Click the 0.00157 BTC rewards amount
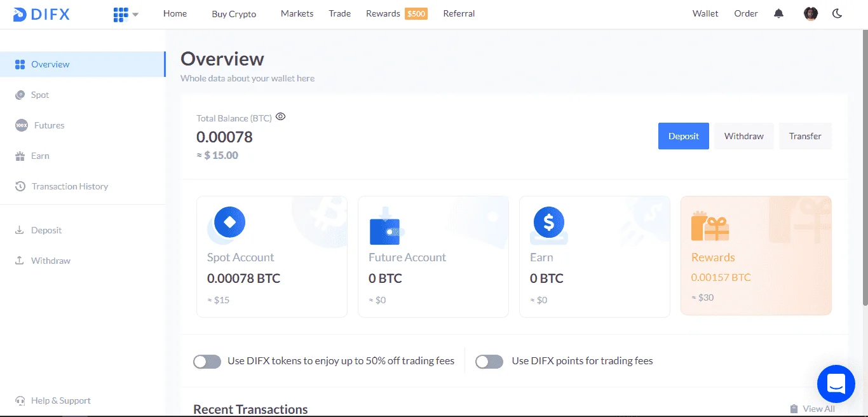This screenshot has height=417, width=868. 721,277
